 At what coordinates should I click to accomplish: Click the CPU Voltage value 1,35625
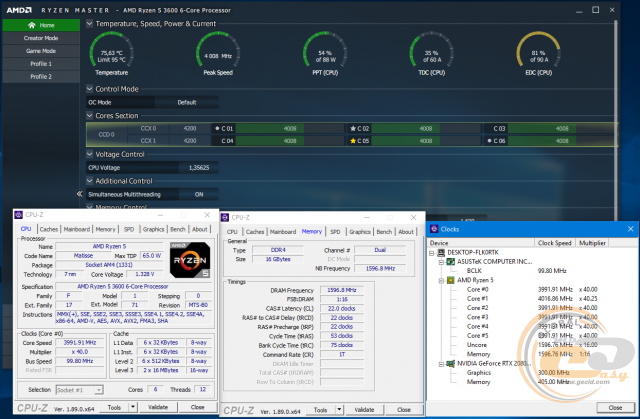(x=199, y=168)
